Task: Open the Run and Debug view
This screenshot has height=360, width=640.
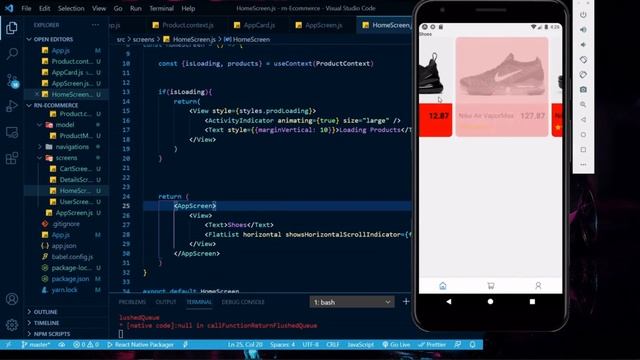Action: coord(12,106)
